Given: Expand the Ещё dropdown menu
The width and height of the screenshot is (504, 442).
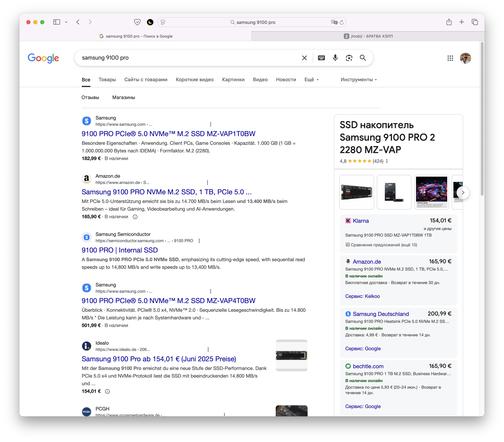Looking at the screenshot, I should pos(311,80).
